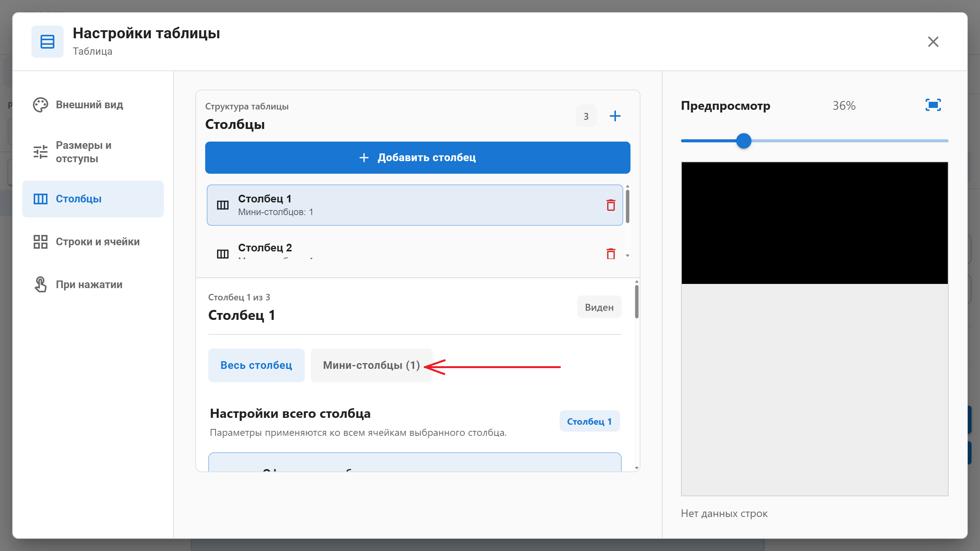
Task: Click the Столбец 1 badge in settings
Action: [590, 421]
